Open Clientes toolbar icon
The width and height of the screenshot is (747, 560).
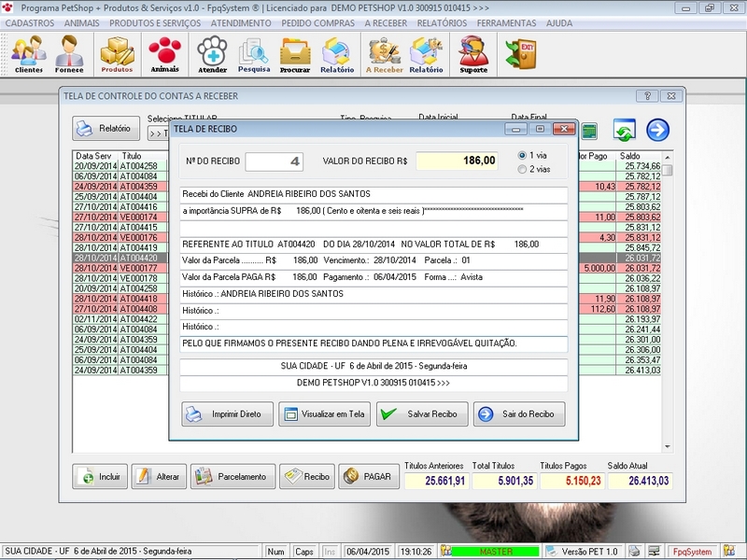[x=29, y=54]
